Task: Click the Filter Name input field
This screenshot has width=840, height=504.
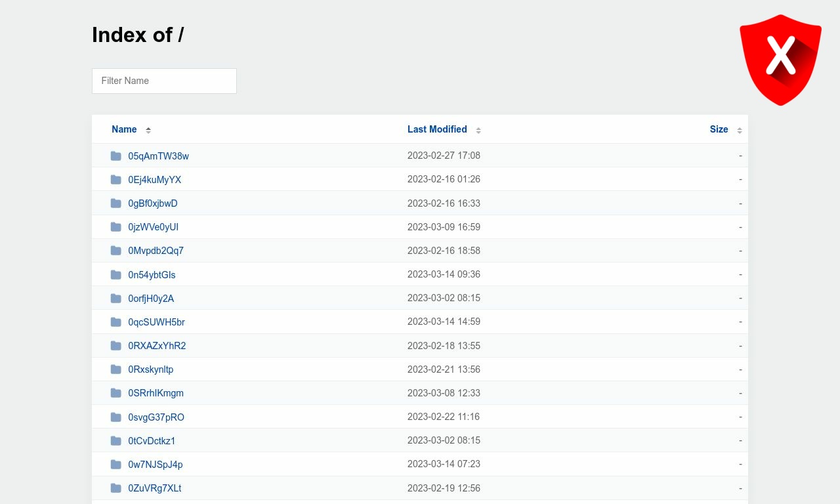Action: pos(164,81)
